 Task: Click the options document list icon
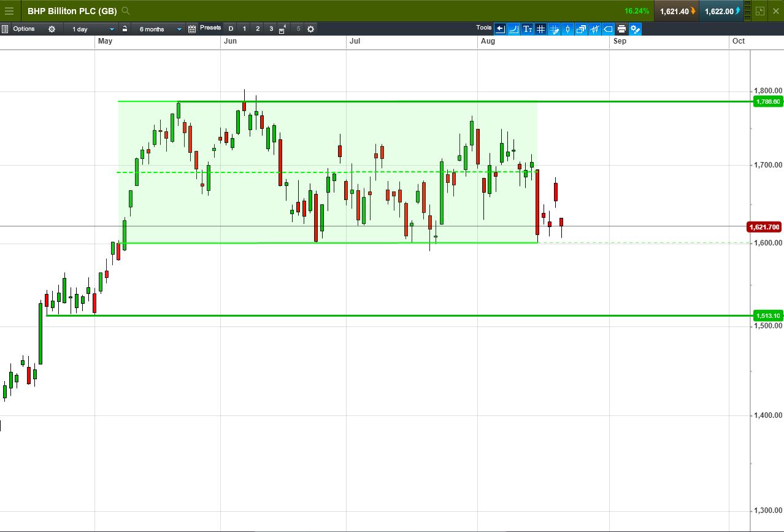pos(5,29)
